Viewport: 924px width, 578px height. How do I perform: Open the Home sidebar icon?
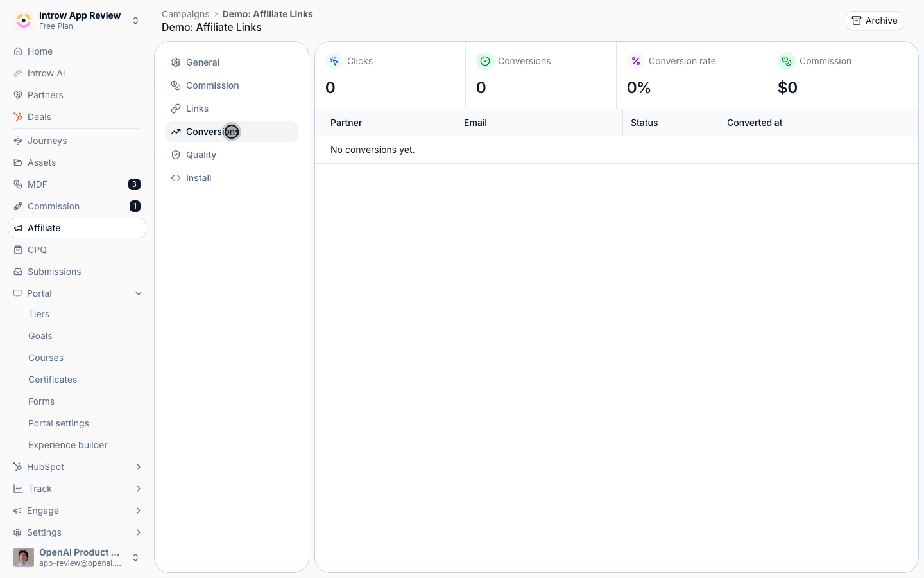click(x=18, y=51)
